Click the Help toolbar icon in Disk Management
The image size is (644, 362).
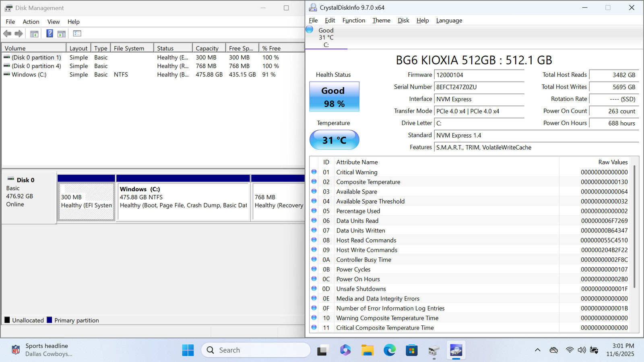pyautogui.click(x=50, y=34)
